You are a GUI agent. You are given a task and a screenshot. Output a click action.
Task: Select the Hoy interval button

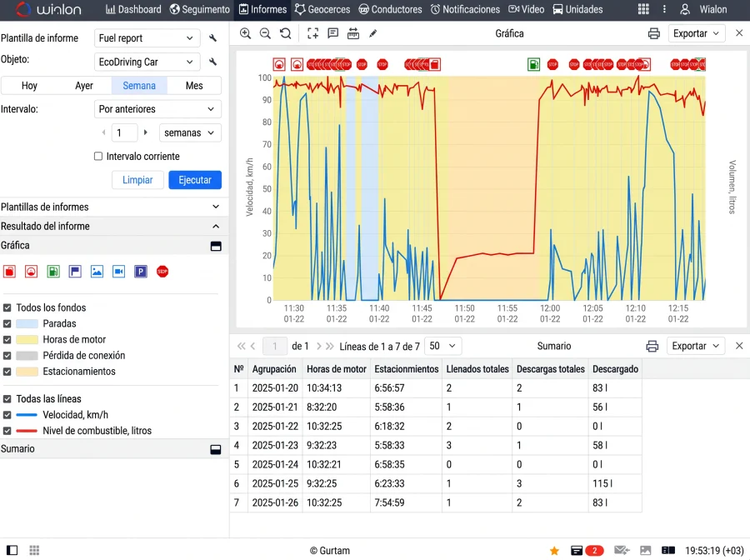click(x=29, y=86)
